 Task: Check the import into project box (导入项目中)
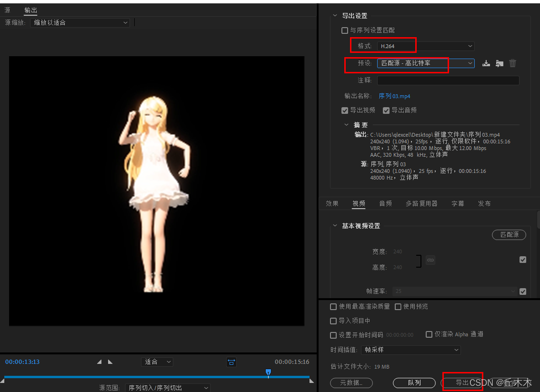pos(333,321)
